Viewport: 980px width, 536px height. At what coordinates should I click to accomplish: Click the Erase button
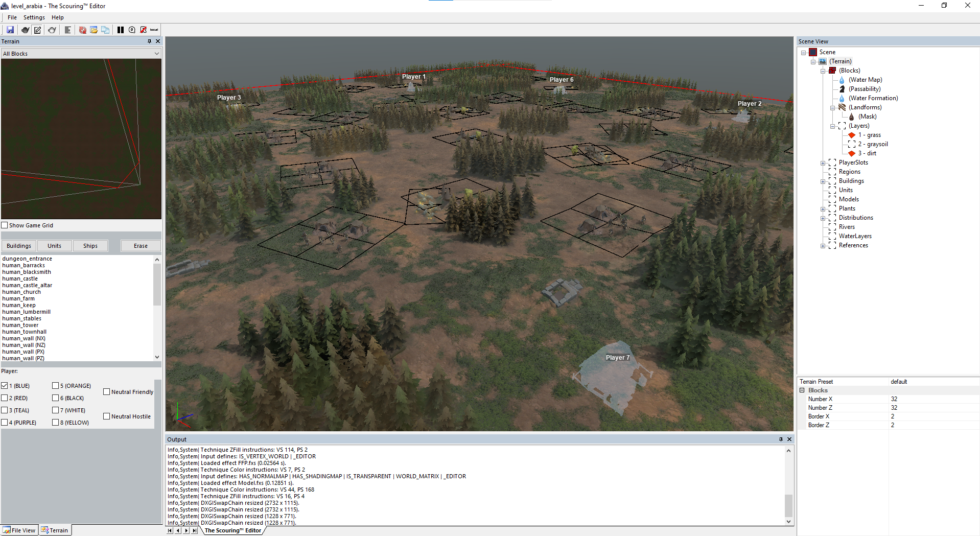tap(141, 246)
